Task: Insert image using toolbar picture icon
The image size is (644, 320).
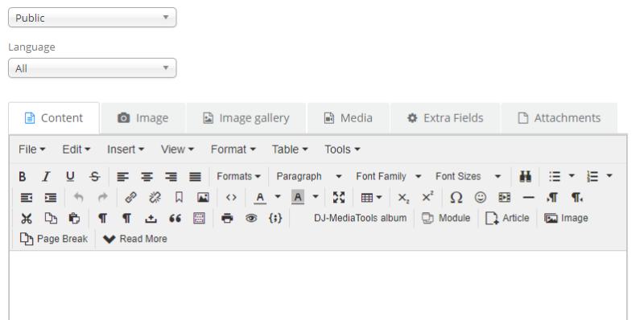Action: point(203,198)
